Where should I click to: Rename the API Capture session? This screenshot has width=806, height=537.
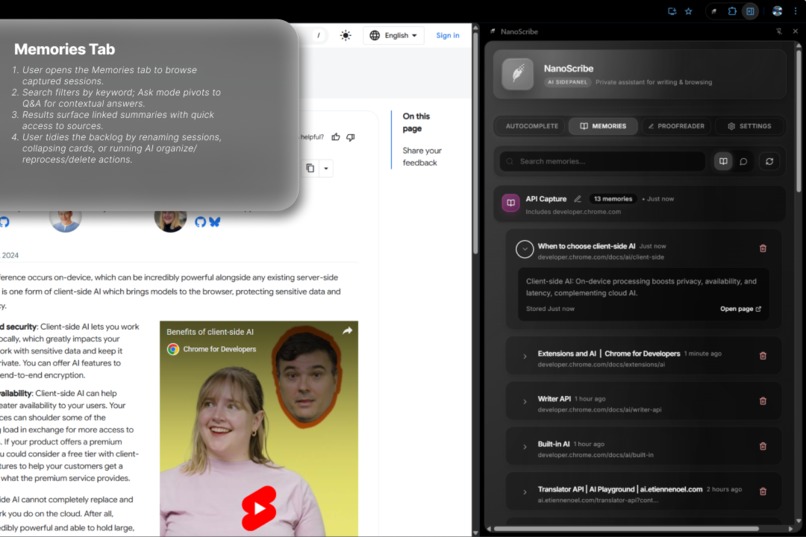(577, 199)
